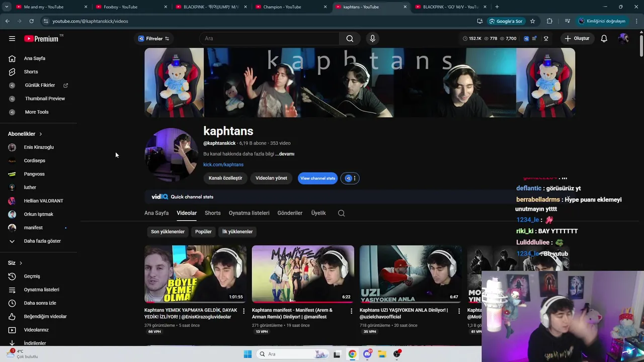
Task: Open options for UZI YAŞIYOKEN ANLA video
Action: click(x=459, y=311)
